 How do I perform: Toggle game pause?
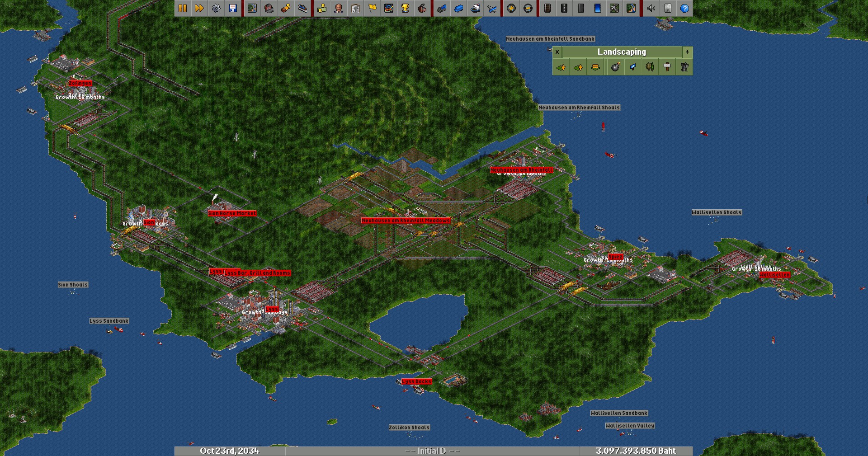point(183,8)
